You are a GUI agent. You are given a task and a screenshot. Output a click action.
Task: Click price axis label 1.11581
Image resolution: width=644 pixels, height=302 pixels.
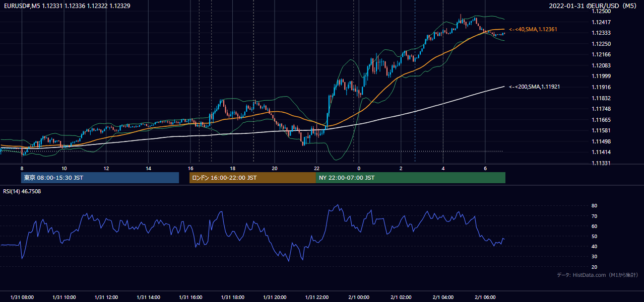(601, 130)
